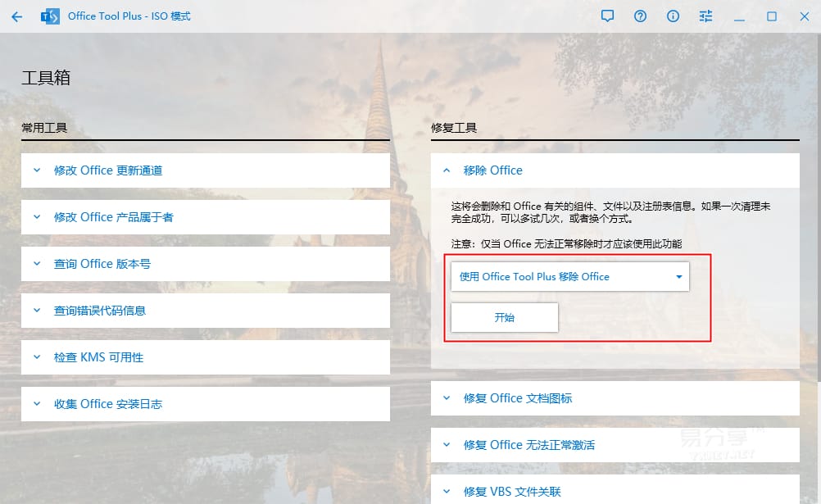821x504 pixels.
Task: Close the Office Tool Plus window
Action: pos(805,16)
